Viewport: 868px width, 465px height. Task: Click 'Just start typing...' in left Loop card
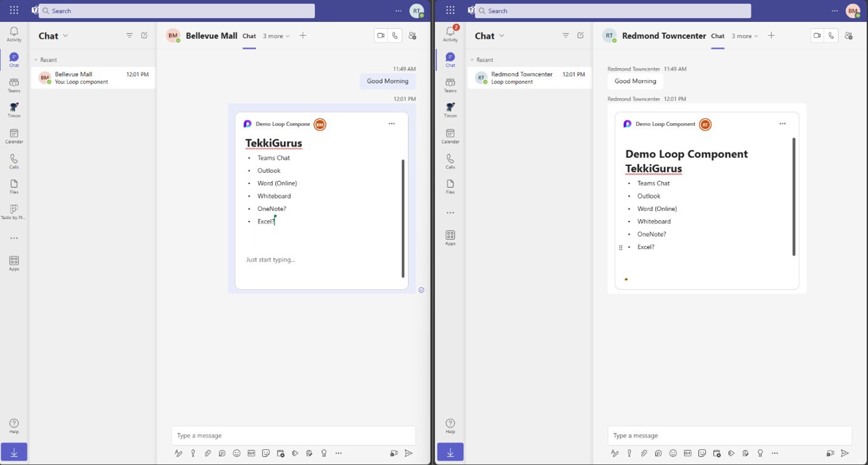[271, 260]
